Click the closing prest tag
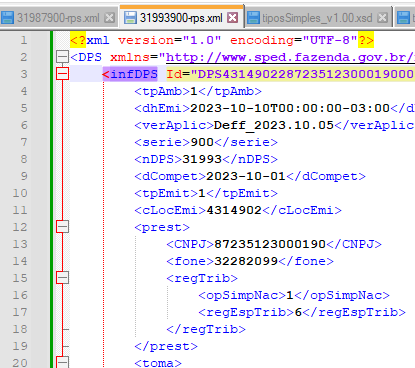Image resolution: width=415 pixels, height=368 pixels. 166,346
